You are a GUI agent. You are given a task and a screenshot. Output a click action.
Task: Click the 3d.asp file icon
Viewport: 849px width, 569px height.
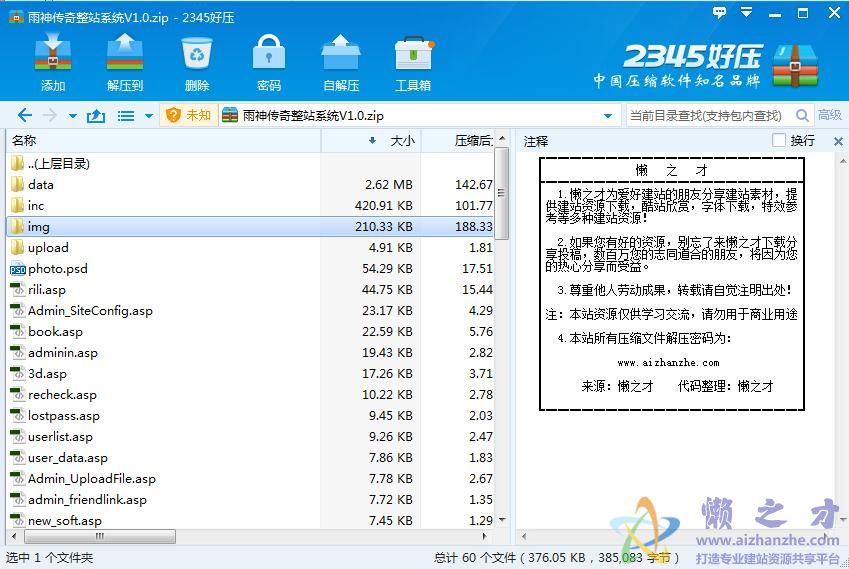(x=18, y=374)
